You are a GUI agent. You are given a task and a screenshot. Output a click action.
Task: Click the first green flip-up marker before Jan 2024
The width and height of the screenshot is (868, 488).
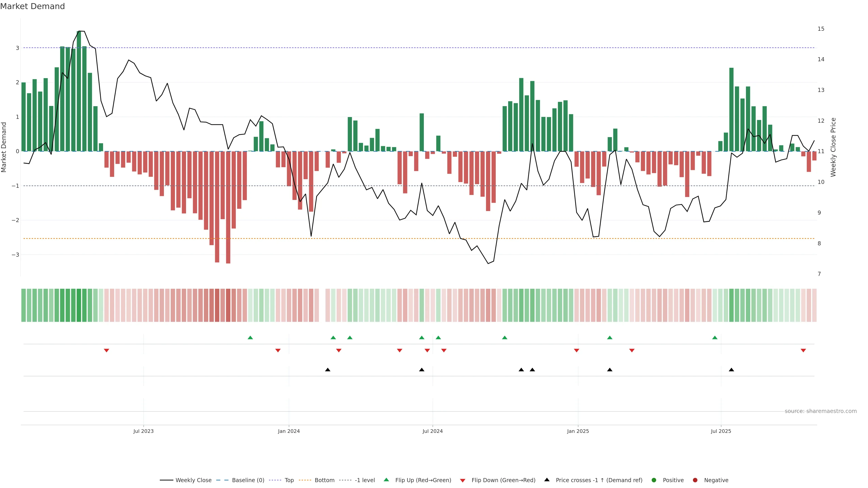[250, 338]
